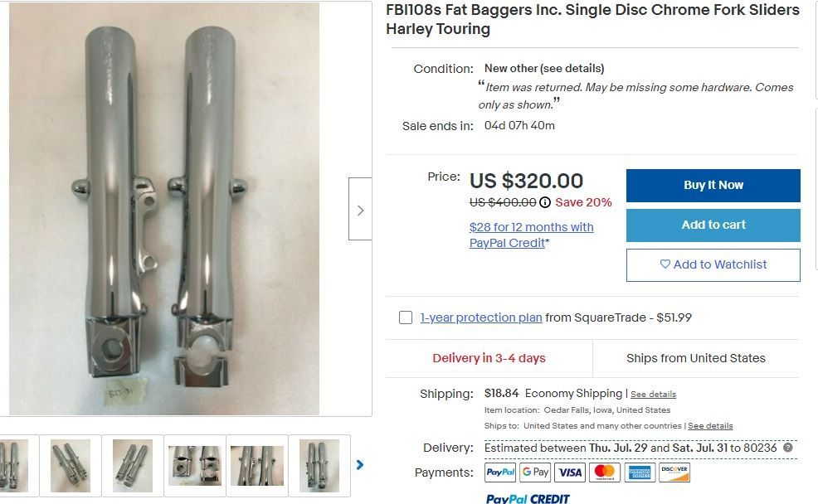This screenshot has height=504, width=818.
Task: Select the last visible fork sliders thumbnail
Action: 319,465
